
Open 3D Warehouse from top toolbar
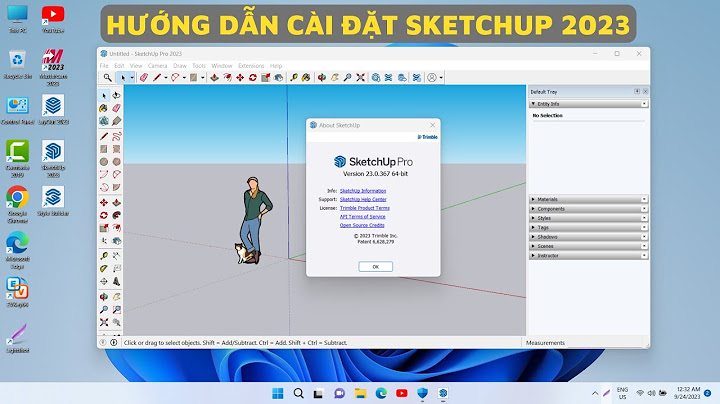376,78
